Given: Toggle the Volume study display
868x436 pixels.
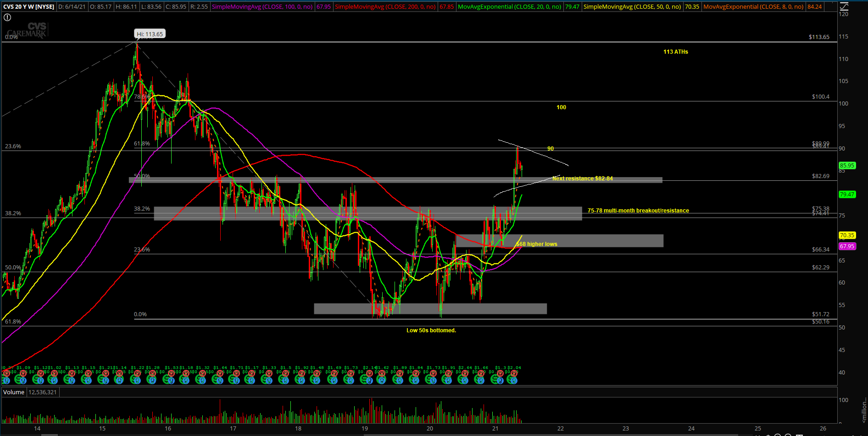Looking at the screenshot, I should [13, 392].
